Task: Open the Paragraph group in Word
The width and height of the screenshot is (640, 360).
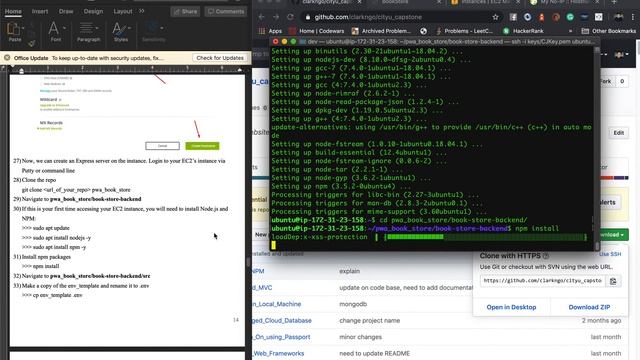Action: 88,32
